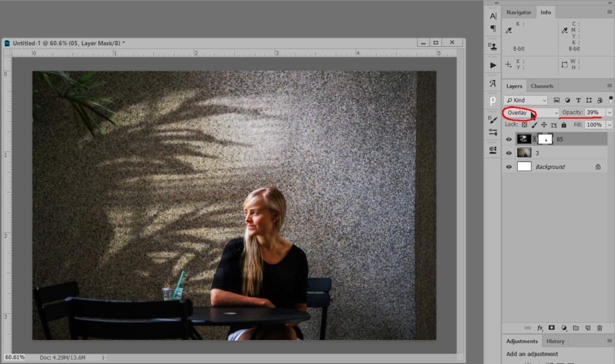Screen dimensions: 615x364
Task: Switch to the Channels tab
Action: click(x=542, y=86)
